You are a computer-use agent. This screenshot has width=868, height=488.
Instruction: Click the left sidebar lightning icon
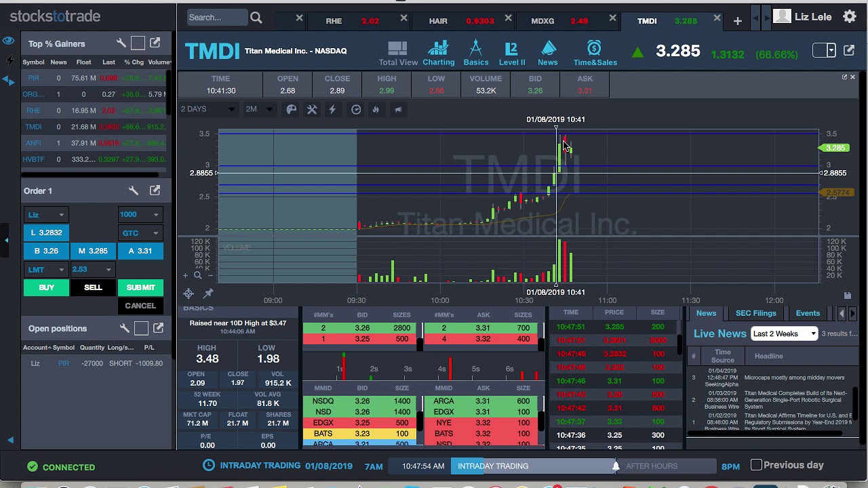pos(9,61)
